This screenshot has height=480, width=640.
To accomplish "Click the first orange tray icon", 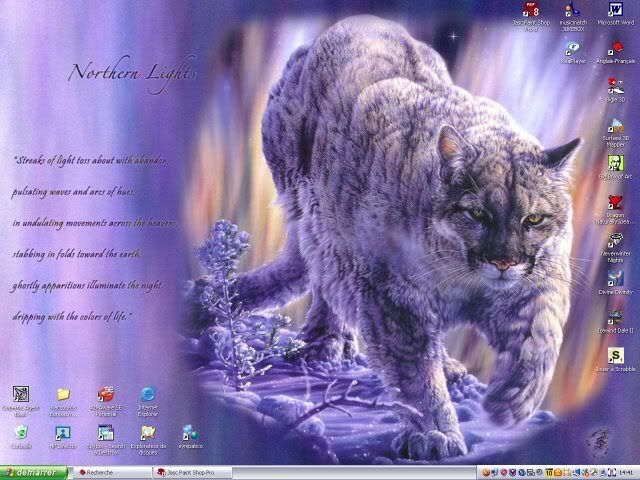I will point(485,473).
